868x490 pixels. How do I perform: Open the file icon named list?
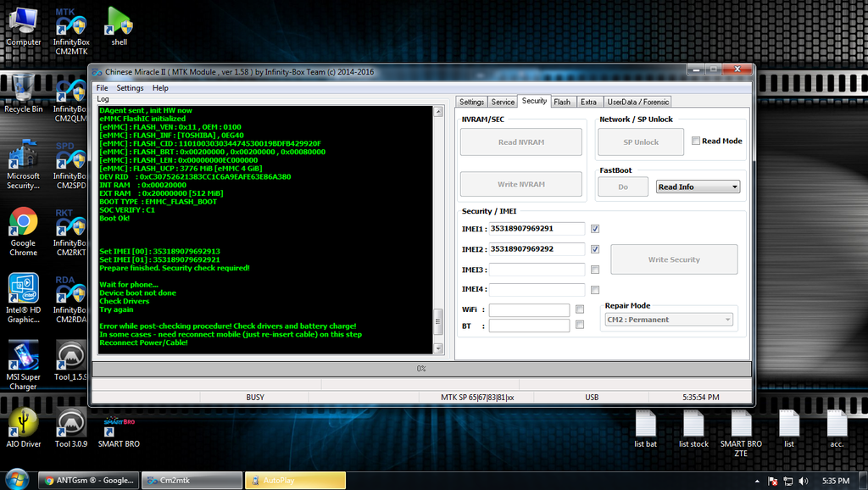coord(789,429)
